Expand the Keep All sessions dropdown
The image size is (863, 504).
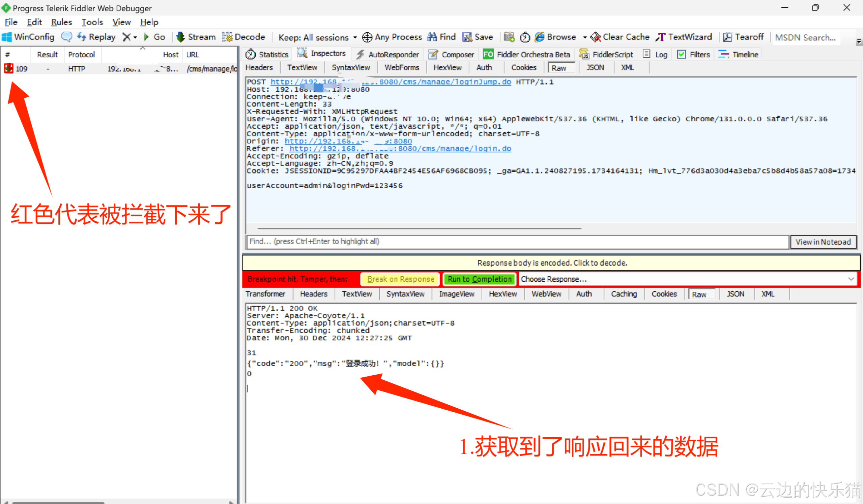(x=355, y=37)
